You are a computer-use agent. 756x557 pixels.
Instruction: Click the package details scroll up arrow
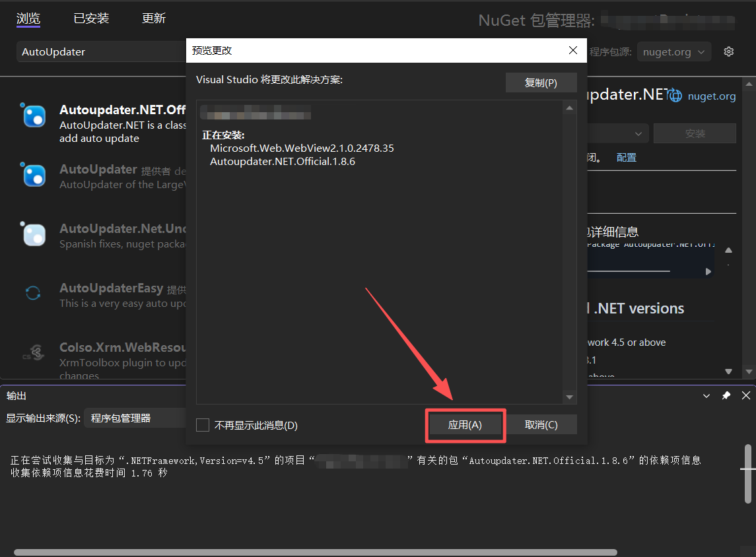pyautogui.click(x=728, y=250)
